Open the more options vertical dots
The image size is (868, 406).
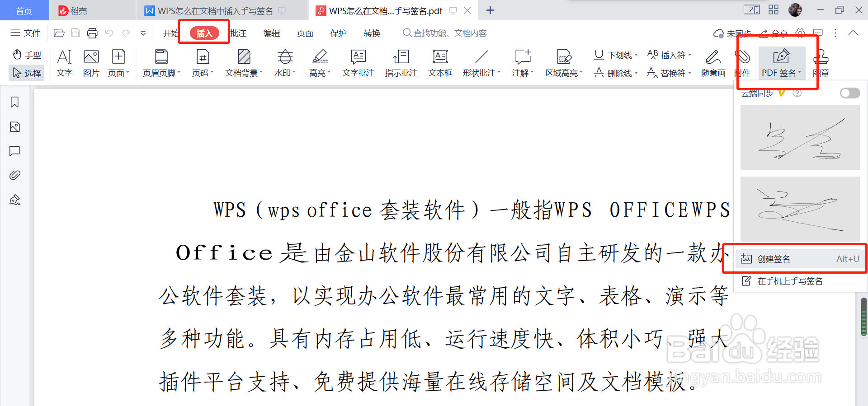coord(835,33)
